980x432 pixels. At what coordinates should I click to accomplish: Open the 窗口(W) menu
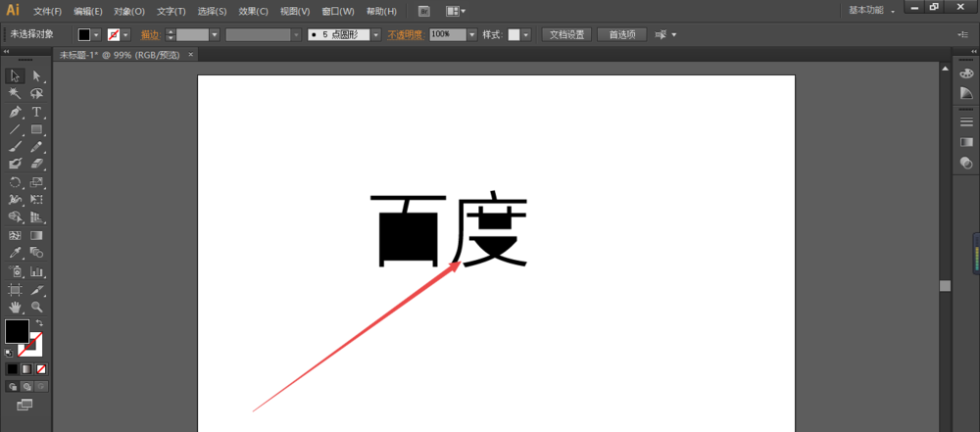pos(337,11)
